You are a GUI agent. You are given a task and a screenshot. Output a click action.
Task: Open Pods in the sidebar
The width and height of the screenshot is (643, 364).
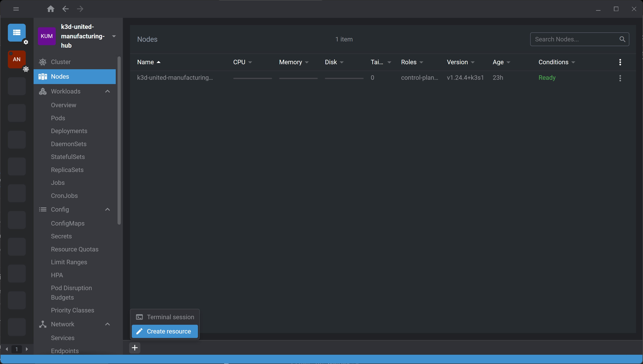58,118
